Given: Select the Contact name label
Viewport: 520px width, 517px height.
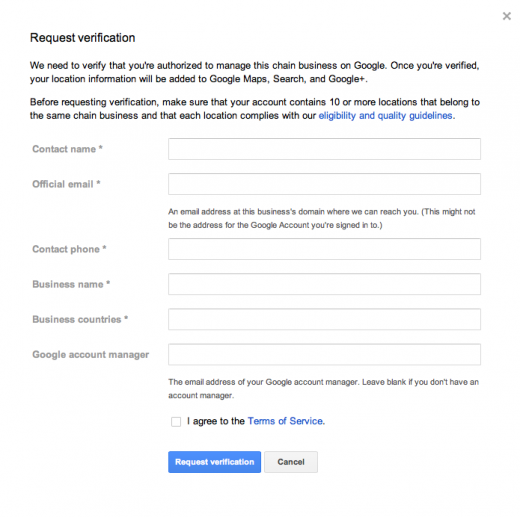Looking at the screenshot, I should click(67, 149).
